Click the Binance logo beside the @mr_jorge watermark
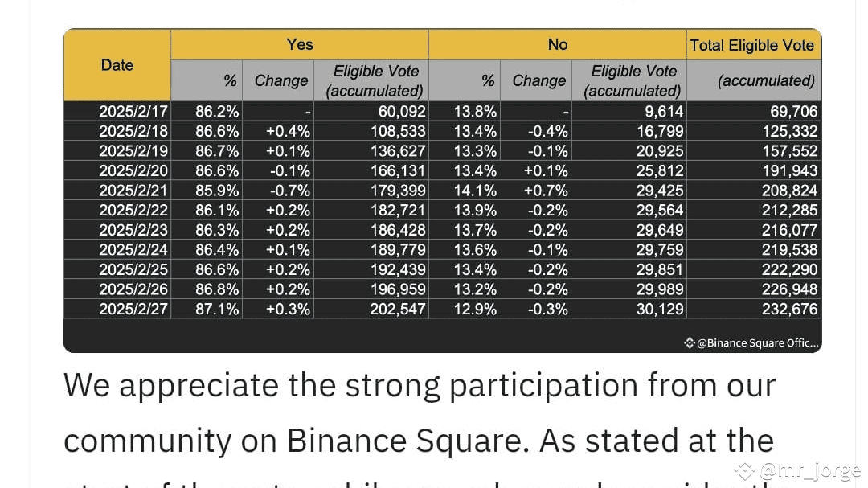Viewport: 868px width, 488px height. [745, 470]
